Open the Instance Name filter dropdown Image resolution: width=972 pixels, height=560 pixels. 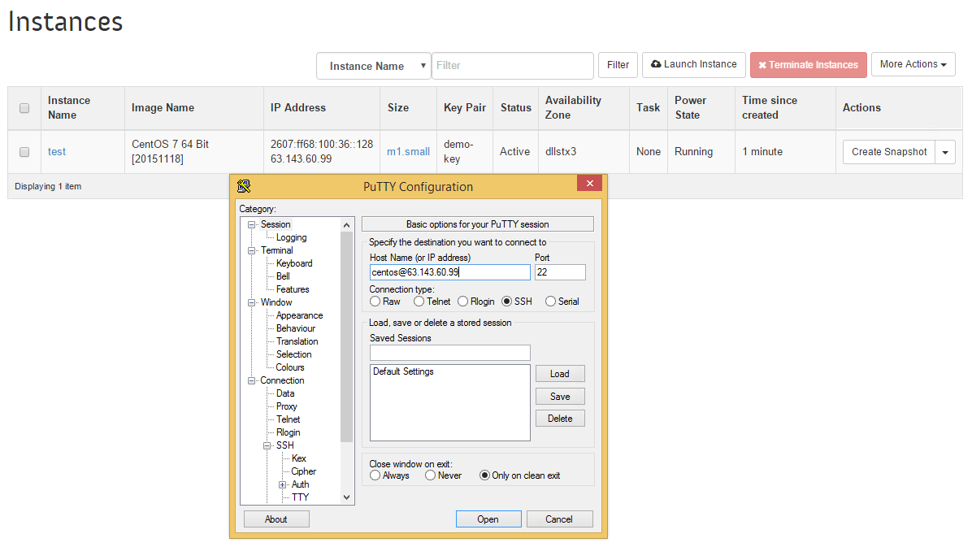[374, 66]
